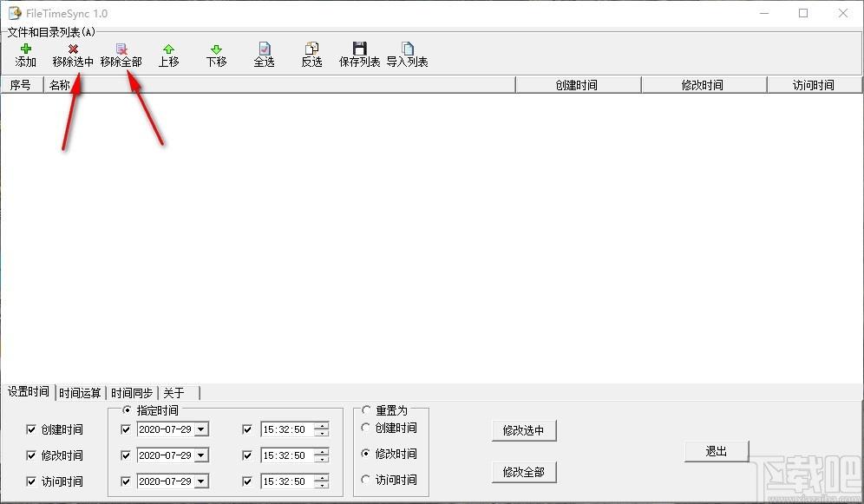Click the 退出 exit button

(717, 451)
